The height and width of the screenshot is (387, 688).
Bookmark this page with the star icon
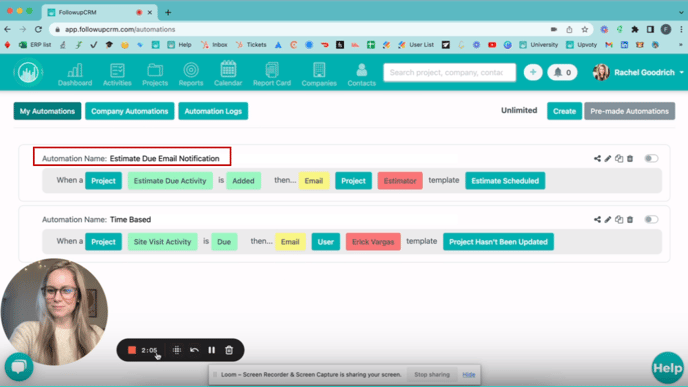point(584,29)
